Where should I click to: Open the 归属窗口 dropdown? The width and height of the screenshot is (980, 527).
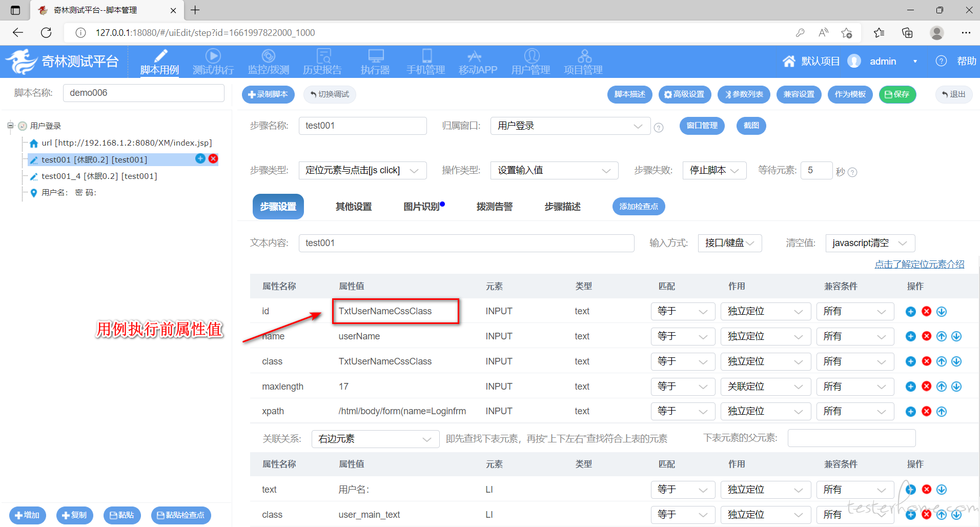tap(570, 126)
